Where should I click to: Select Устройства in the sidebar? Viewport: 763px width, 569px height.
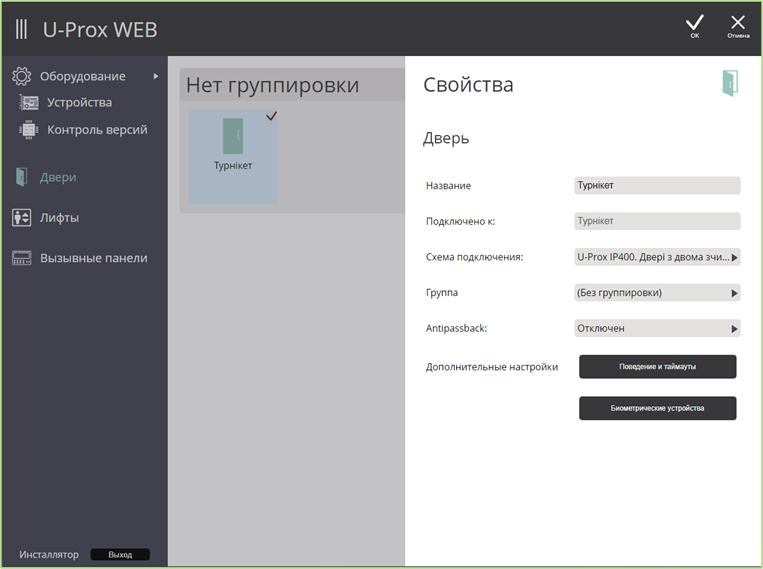pos(79,103)
